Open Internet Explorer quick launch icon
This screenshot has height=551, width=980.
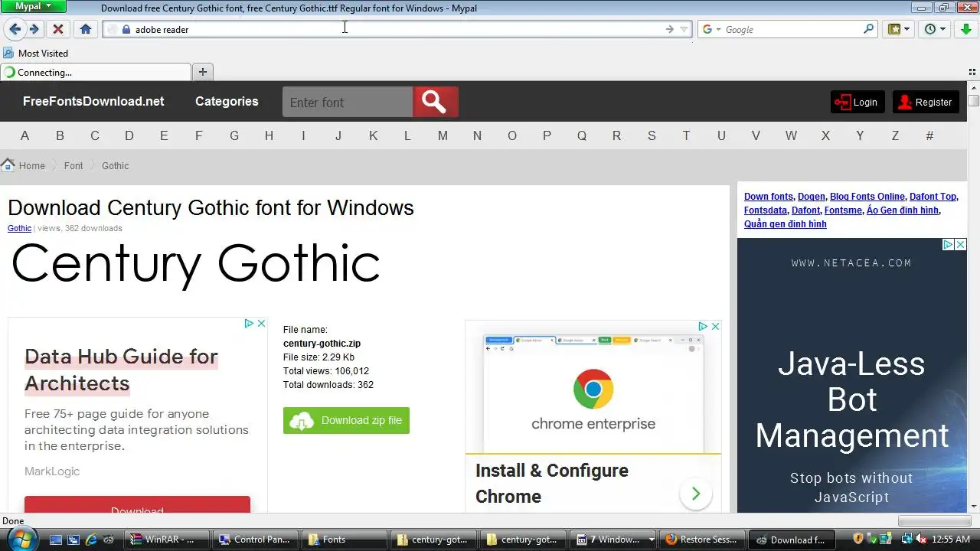pos(91,540)
